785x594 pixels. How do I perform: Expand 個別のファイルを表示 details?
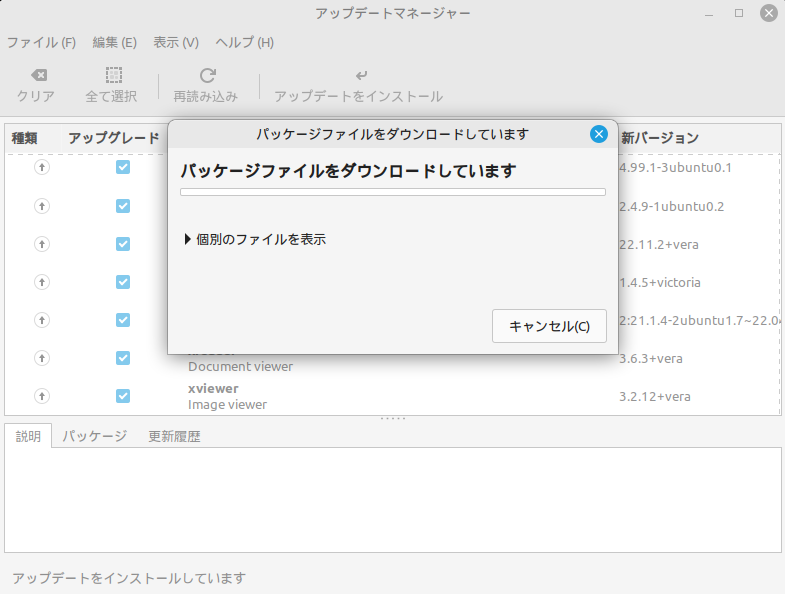255,239
